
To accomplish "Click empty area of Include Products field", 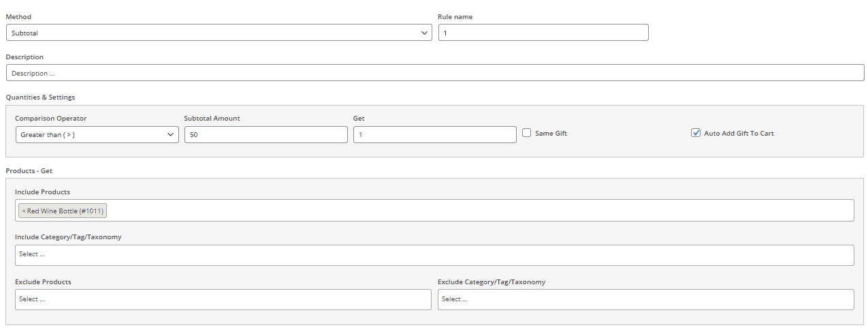I will [x=477, y=211].
